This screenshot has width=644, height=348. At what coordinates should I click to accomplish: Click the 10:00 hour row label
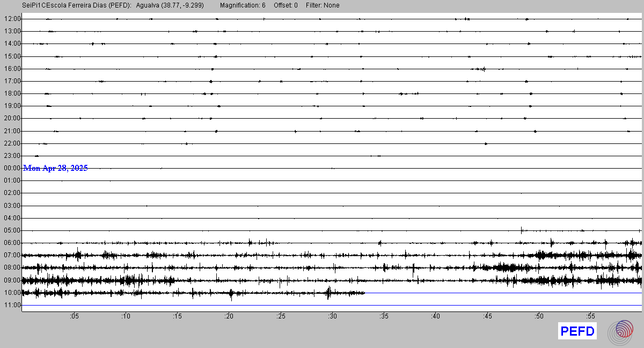pos(12,293)
